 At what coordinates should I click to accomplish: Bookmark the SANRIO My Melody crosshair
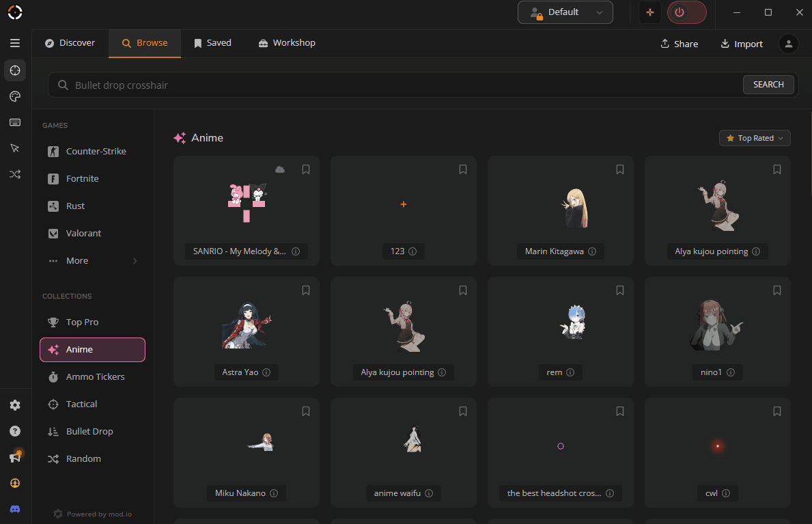306,169
